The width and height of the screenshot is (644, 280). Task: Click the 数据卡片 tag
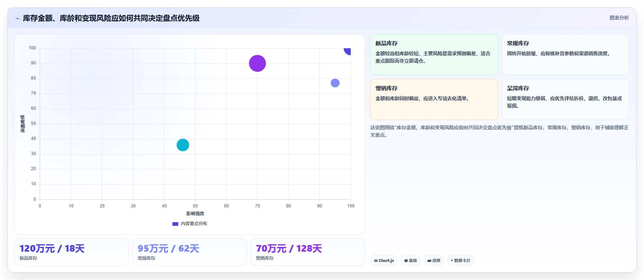tap(460, 260)
